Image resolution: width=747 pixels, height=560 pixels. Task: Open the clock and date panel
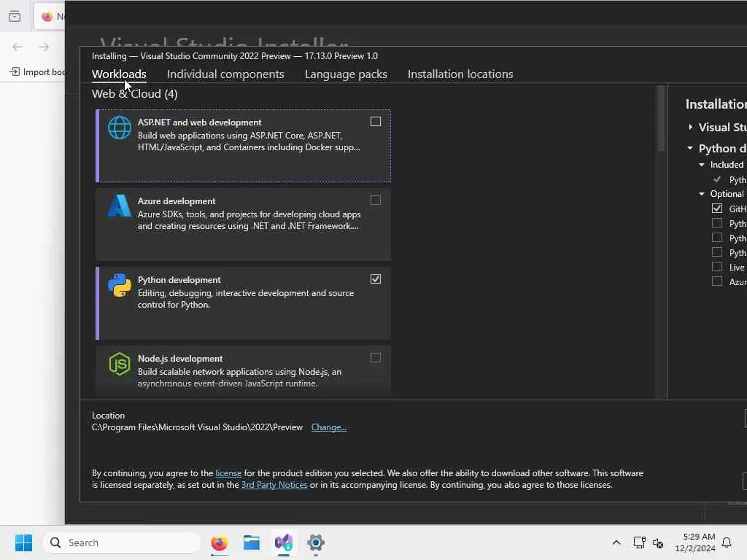695,542
